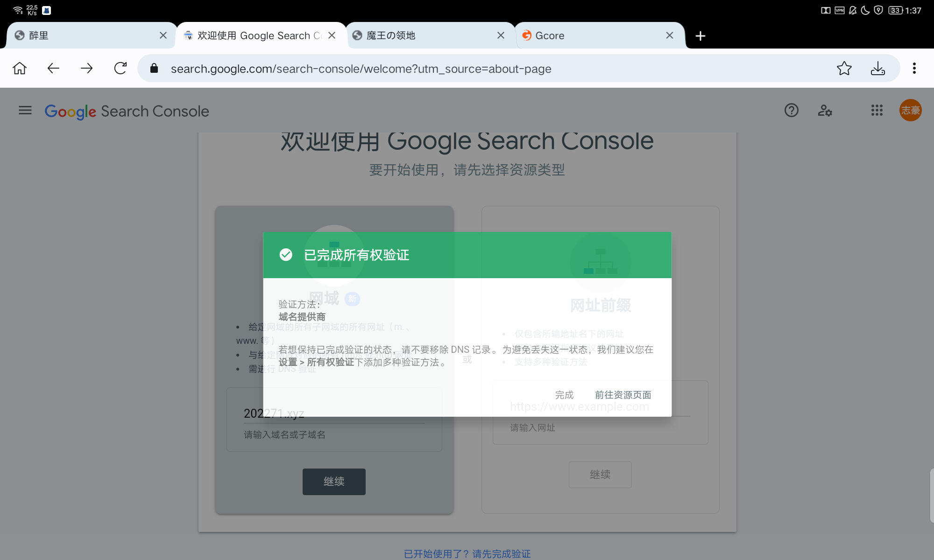
Task: Go to browser home page
Action: tap(20, 69)
